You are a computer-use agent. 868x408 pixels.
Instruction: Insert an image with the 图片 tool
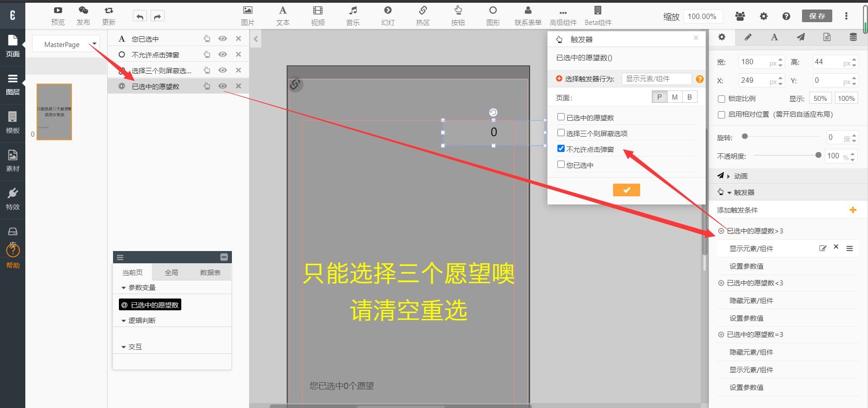247,15
